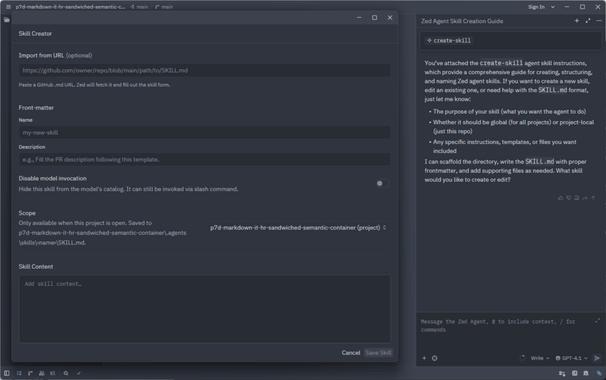606x380 pixels.
Task: Click "Paste a GitHub .md URL" hint text
Action: point(94,85)
